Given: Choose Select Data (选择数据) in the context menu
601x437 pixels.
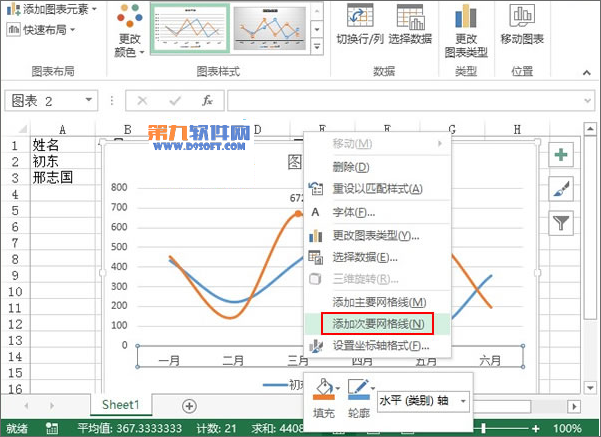Looking at the screenshot, I should coord(378,257).
